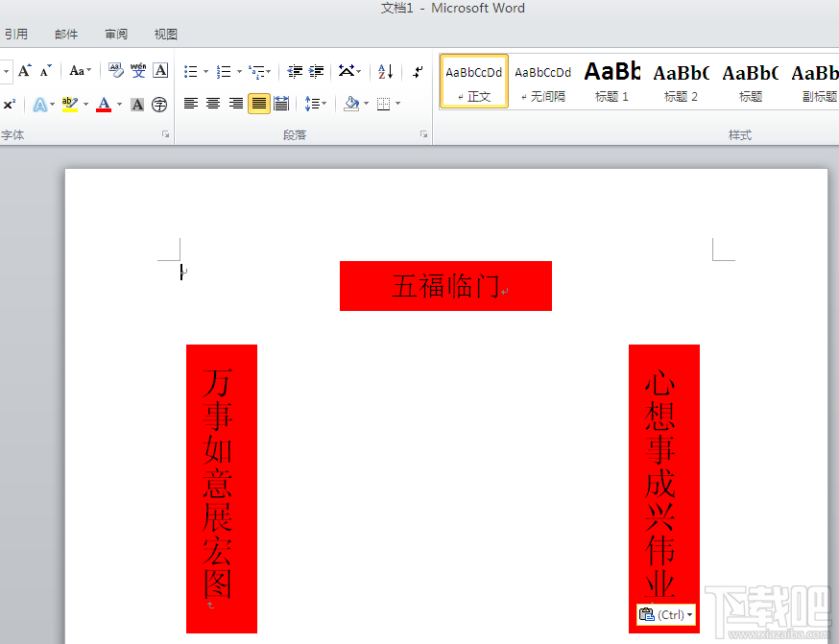Select the Shrink Font icon
The height and width of the screenshot is (644, 839).
coord(44,72)
